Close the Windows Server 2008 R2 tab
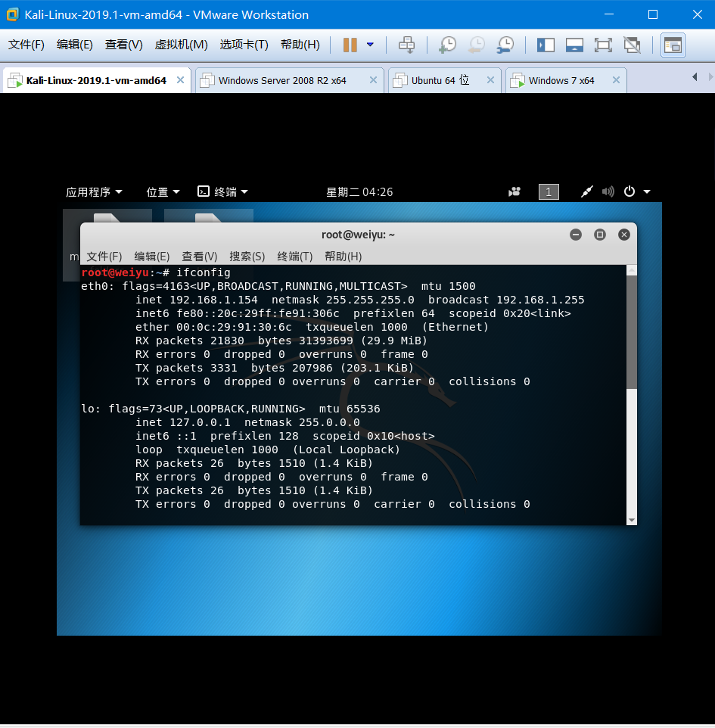Image resolution: width=715 pixels, height=728 pixels. click(x=373, y=80)
